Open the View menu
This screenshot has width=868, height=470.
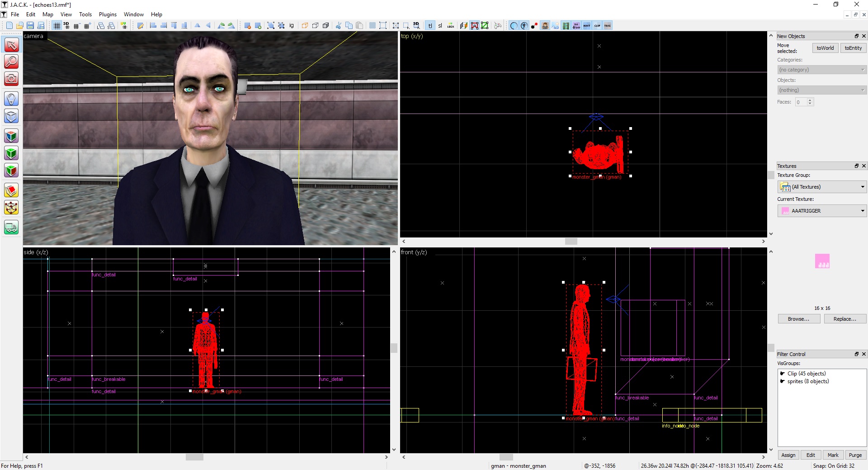coord(66,14)
